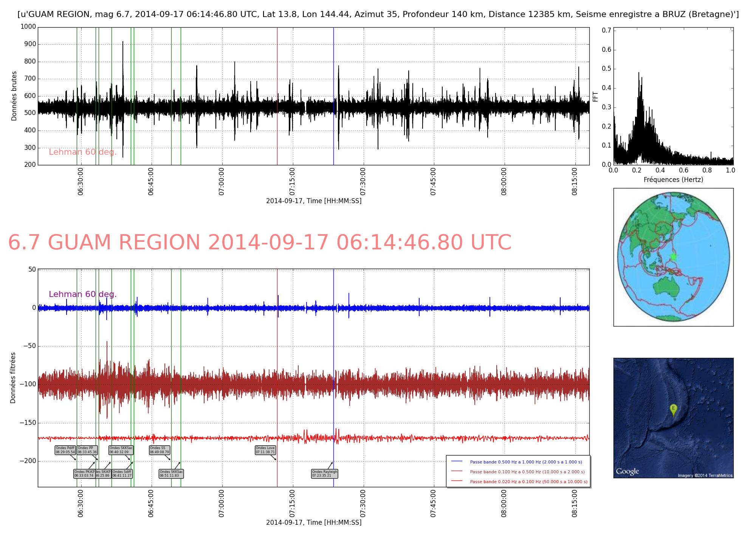
Task: Click the green epicenter star on globe
Action: point(673,257)
